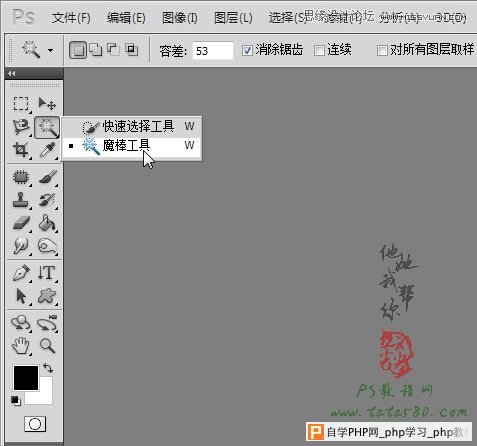
Task: Open 编辑(E) menu
Action: point(126,17)
